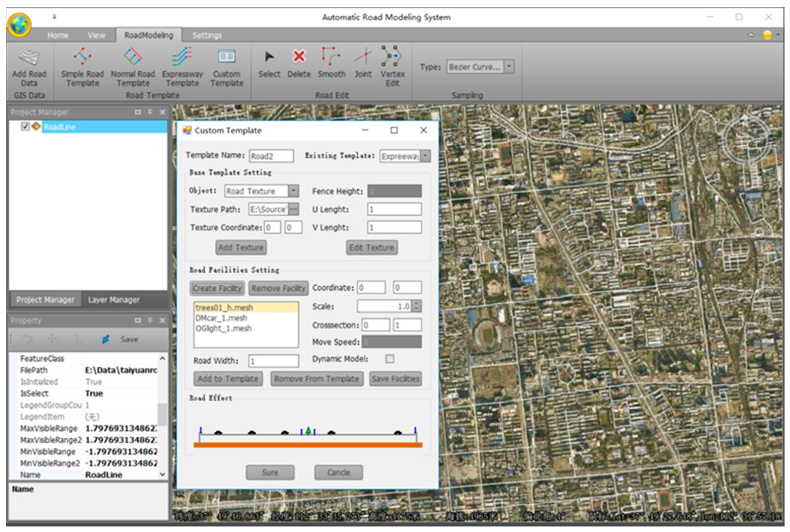Select the Smooth road edit tool
Image resolution: width=790 pixels, height=532 pixels.
pyautogui.click(x=331, y=57)
